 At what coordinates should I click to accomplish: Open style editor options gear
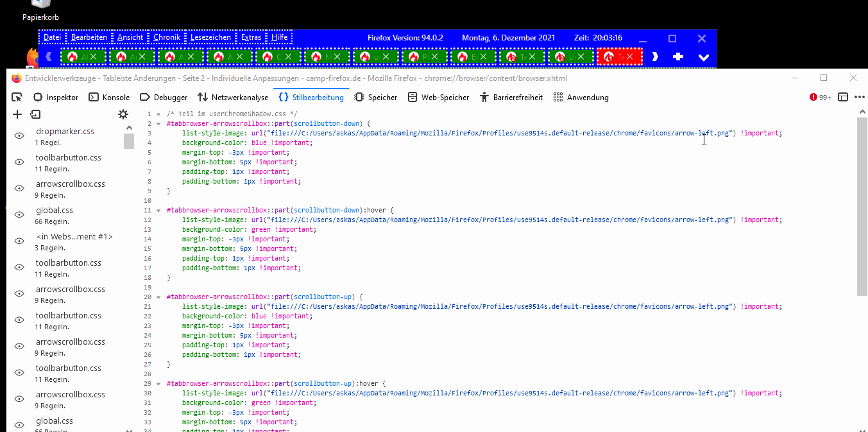[123, 114]
